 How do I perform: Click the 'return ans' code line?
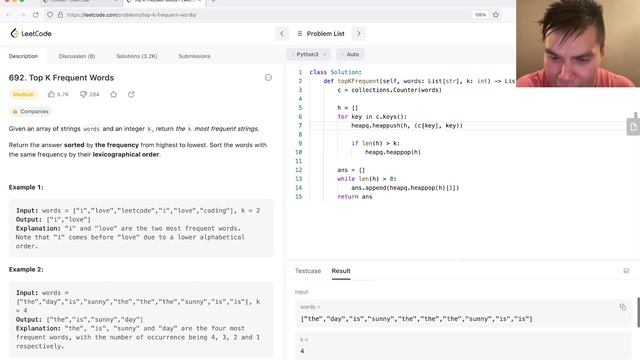click(x=355, y=197)
